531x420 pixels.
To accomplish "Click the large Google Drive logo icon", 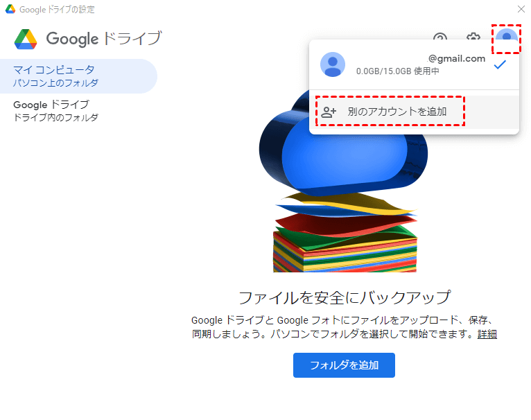I will [x=26, y=39].
